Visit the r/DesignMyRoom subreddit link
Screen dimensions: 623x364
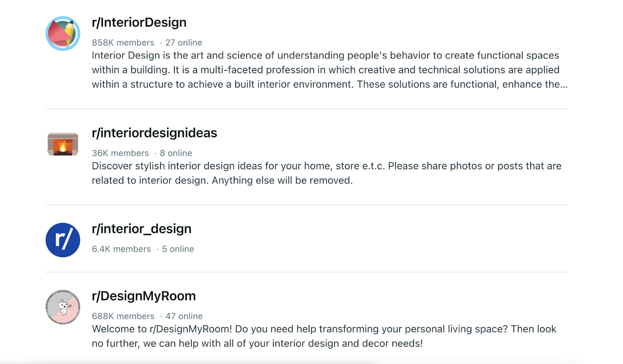tap(144, 296)
